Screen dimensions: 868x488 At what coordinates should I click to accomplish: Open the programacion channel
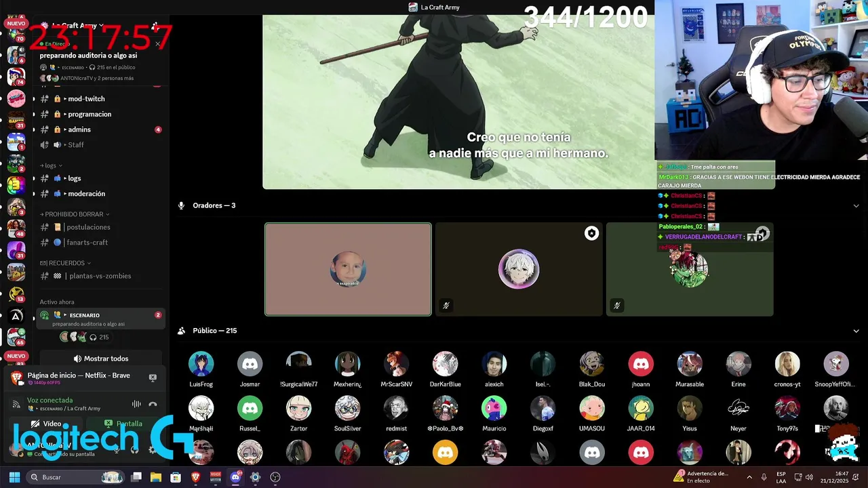100,115
